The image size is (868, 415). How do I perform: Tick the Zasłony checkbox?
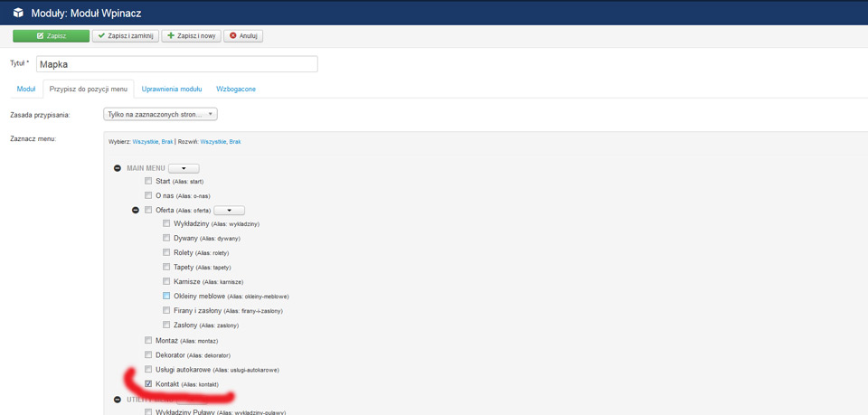pyautogui.click(x=166, y=325)
